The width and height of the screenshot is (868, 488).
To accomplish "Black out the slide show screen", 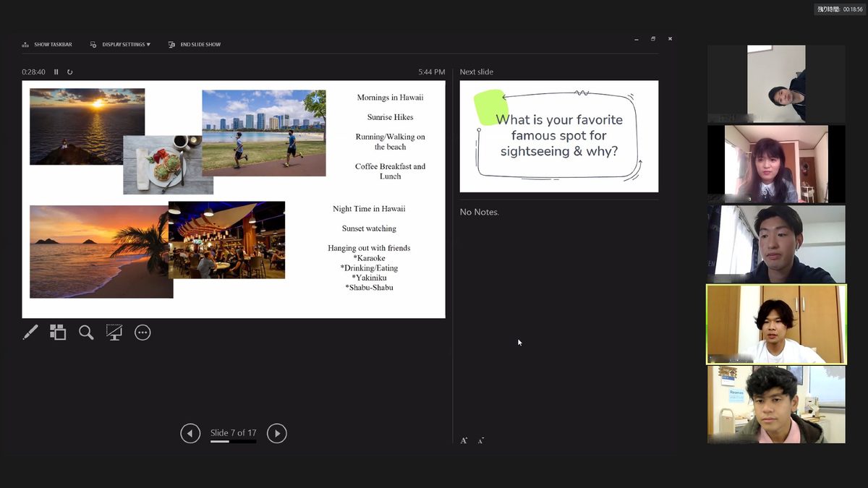I will (114, 333).
